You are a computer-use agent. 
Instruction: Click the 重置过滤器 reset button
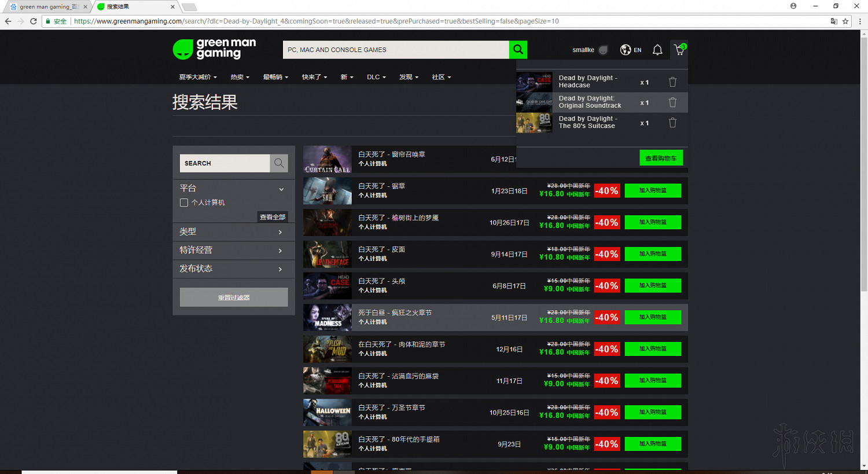click(234, 297)
